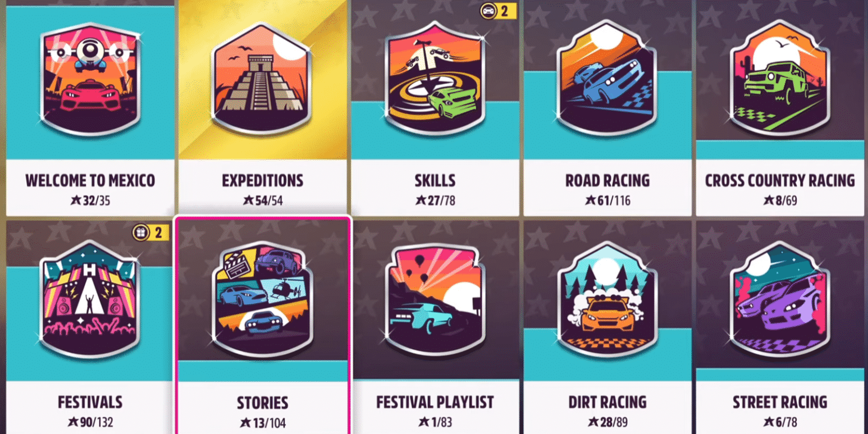The height and width of the screenshot is (434, 868).
Task: Open the Dirt Racing rally car badge
Action: (607, 300)
